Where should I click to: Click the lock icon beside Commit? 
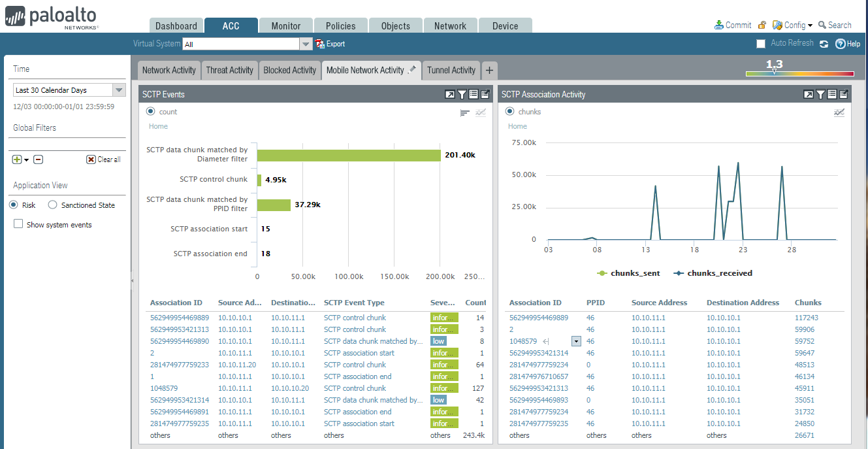762,25
